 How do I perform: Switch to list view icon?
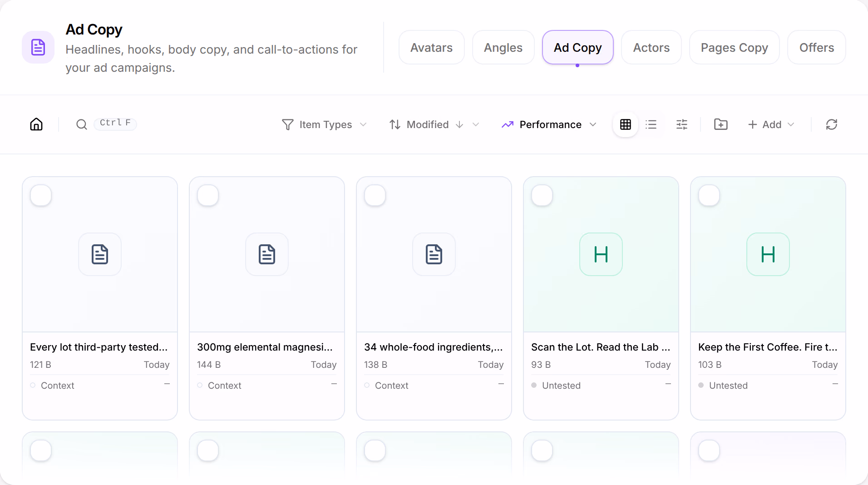pyautogui.click(x=651, y=124)
